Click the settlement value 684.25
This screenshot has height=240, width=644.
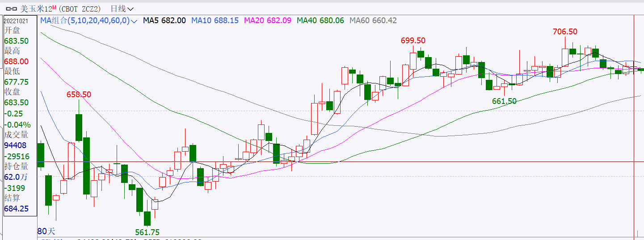pos(17,208)
